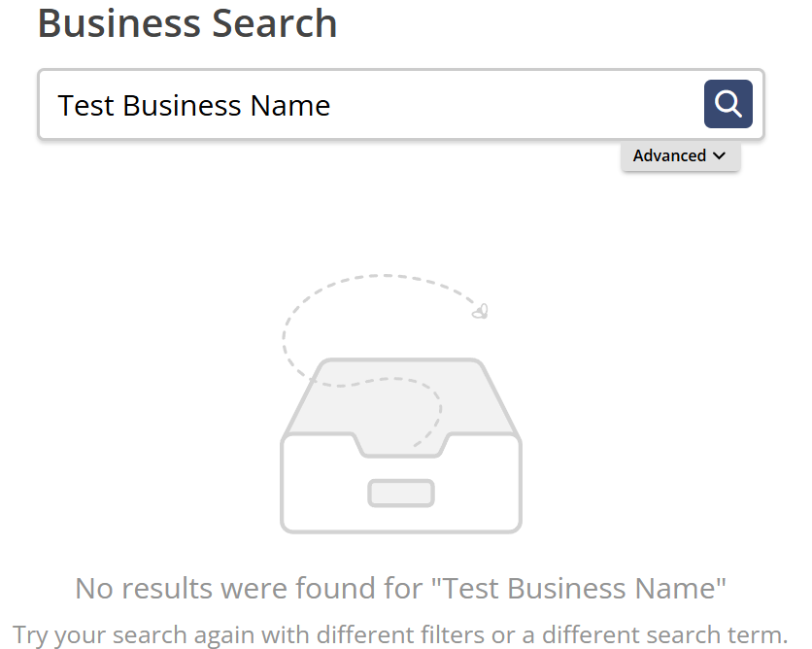Click the word "Search" in the page title
Image resolution: width=812 pixels, height=649 pixels.
point(275,23)
